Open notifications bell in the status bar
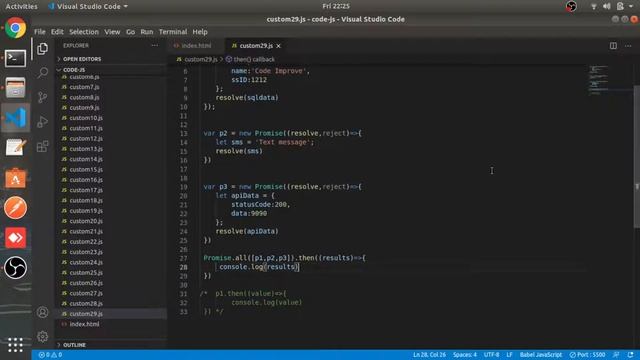The width and height of the screenshot is (640, 360). click(631, 355)
